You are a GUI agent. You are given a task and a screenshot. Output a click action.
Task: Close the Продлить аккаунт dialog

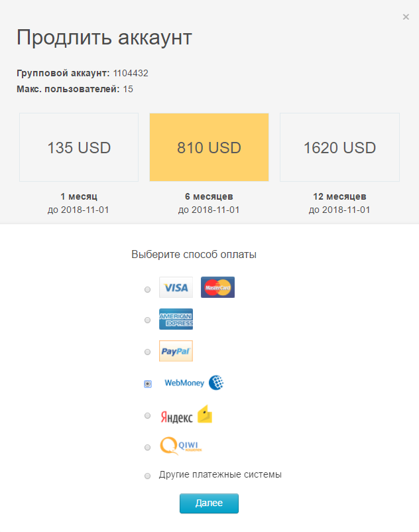click(x=406, y=17)
